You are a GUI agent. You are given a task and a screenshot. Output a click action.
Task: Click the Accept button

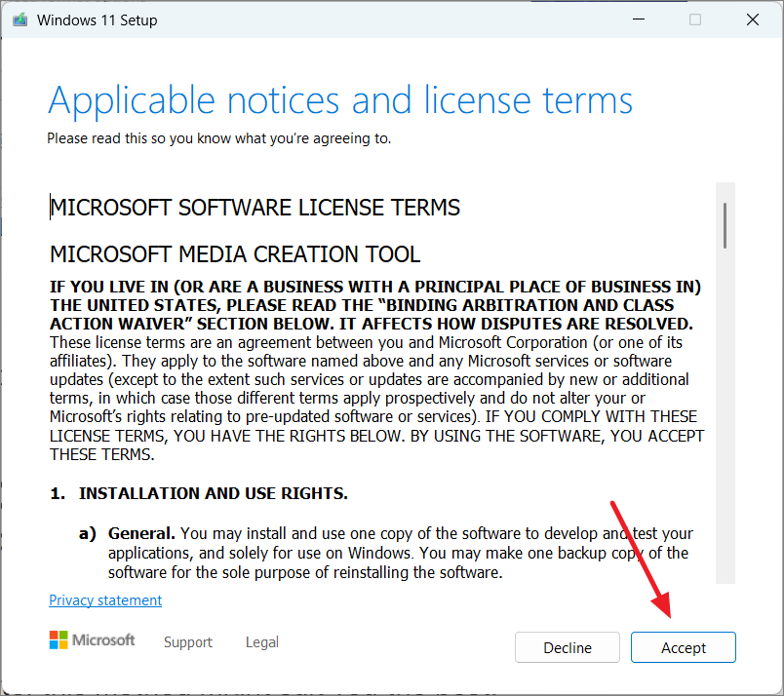[683, 647]
